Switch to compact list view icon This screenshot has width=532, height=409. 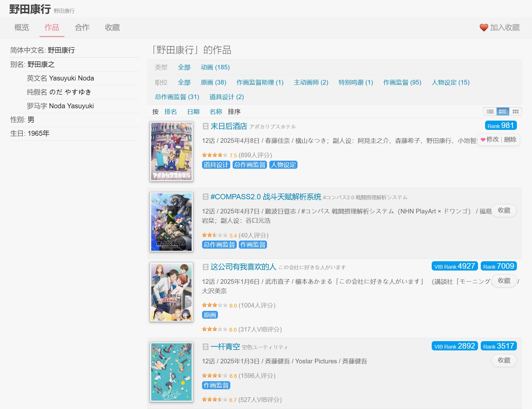pyautogui.click(x=490, y=112)
